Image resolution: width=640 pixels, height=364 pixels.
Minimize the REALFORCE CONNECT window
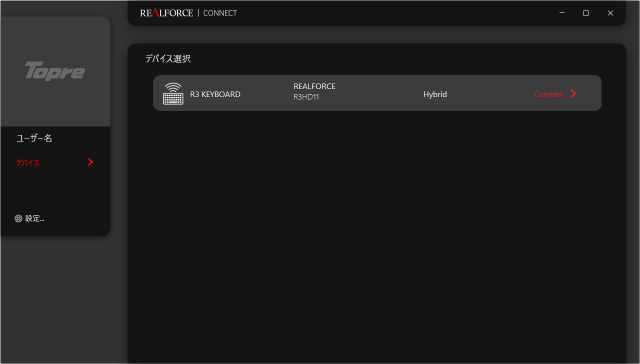tap(562, 13)
